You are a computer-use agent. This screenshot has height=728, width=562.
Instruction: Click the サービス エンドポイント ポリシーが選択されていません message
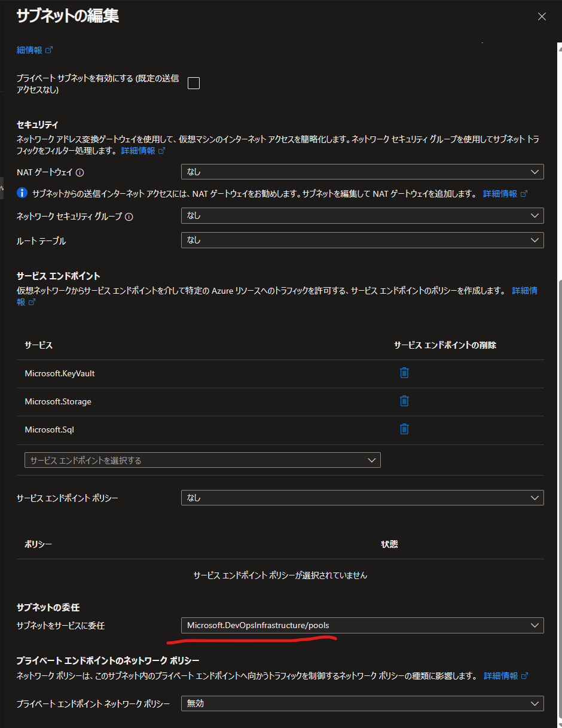click(280, 575)
